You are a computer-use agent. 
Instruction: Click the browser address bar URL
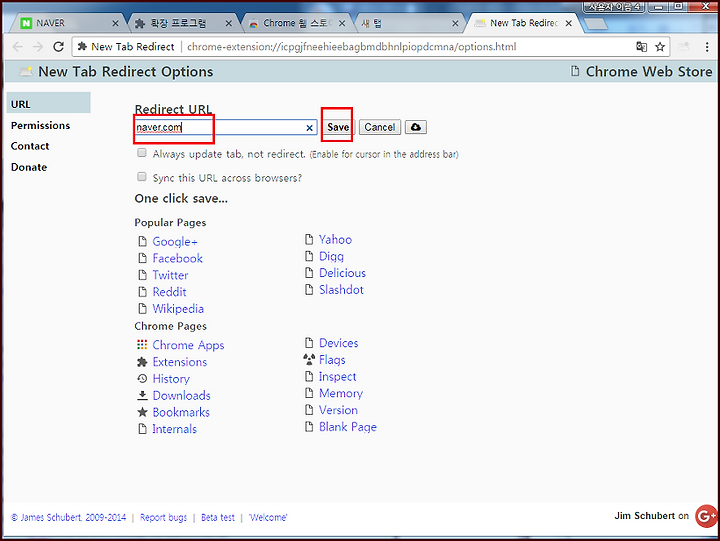tap(351, 47)
